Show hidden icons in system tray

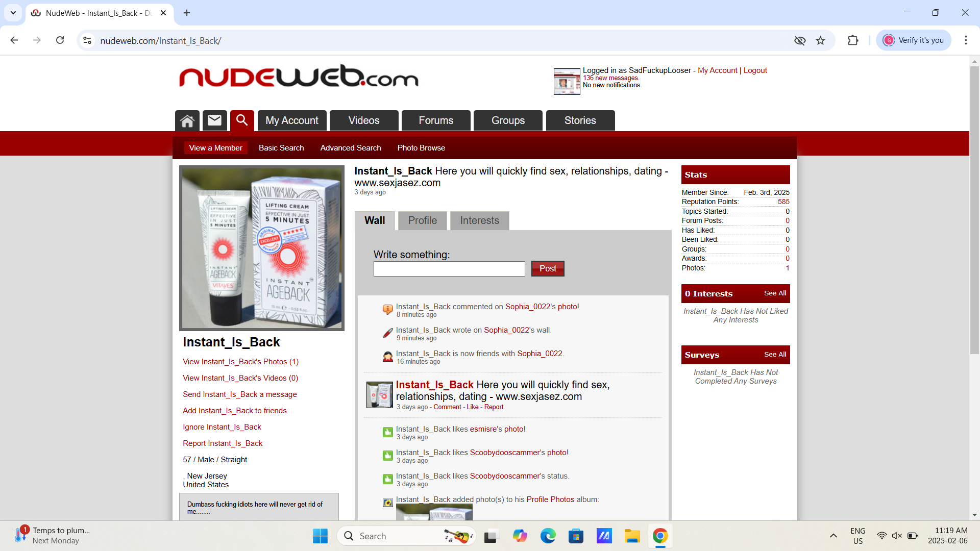click(833, 536)
